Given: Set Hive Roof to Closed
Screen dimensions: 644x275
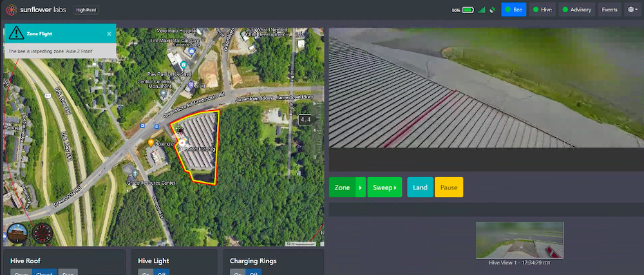Looking at the screenshot, I should 44,273.
